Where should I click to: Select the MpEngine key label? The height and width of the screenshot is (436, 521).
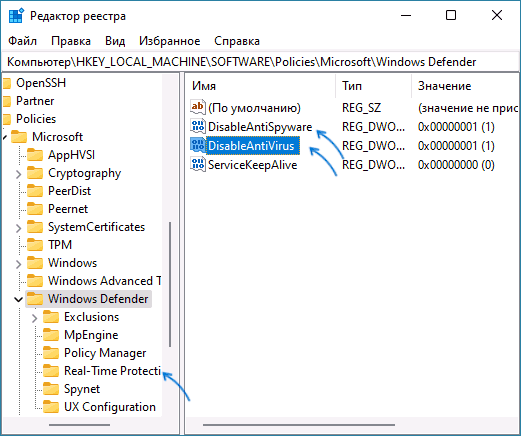click(91, 335)
